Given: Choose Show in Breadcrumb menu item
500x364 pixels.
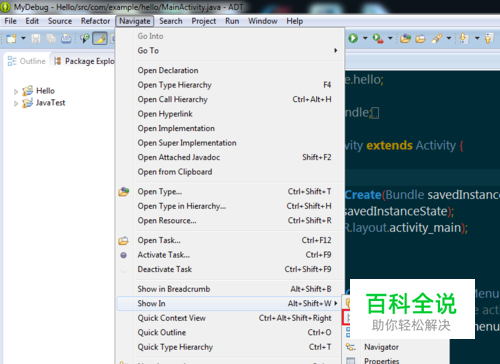Looking at the screenshot, I should coord(231,289).
